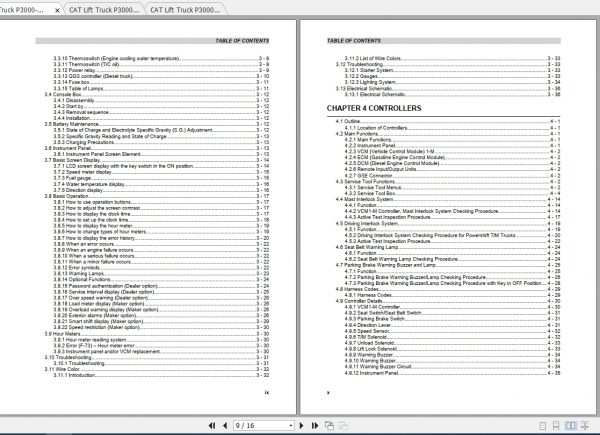Click the 3.10 Troubleshooting entry
Screen dimensions: 600x435
[x=157, y=357]
